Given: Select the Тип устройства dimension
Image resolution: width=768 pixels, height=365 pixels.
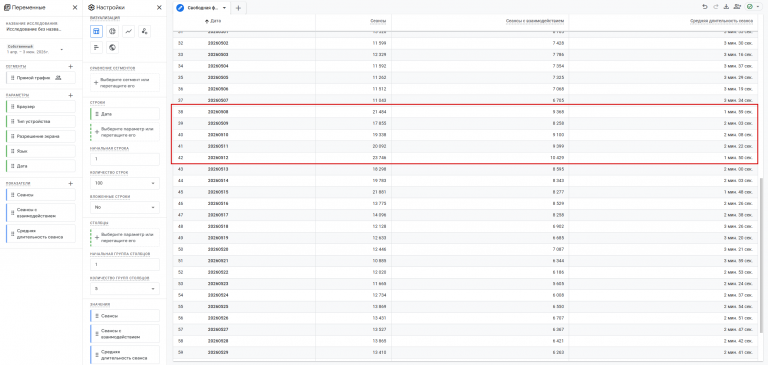Looking at the screenshot, I should pos(41,121).
